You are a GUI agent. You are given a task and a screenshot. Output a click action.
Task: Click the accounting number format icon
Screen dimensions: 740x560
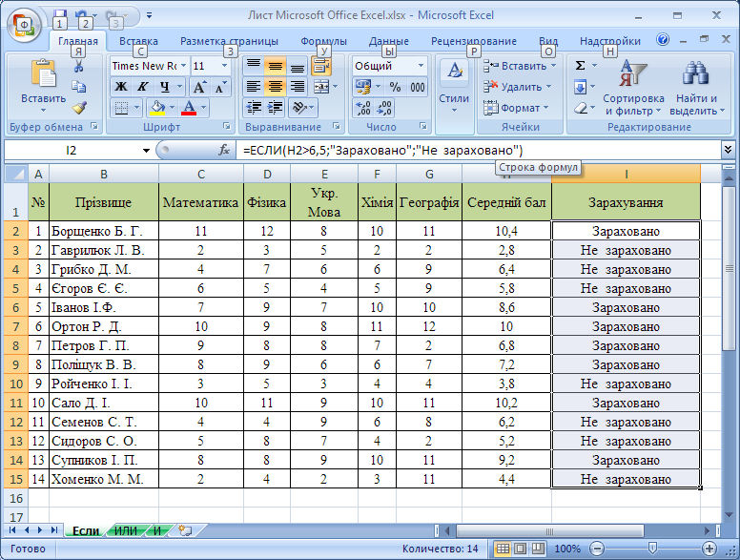point(363,87)
